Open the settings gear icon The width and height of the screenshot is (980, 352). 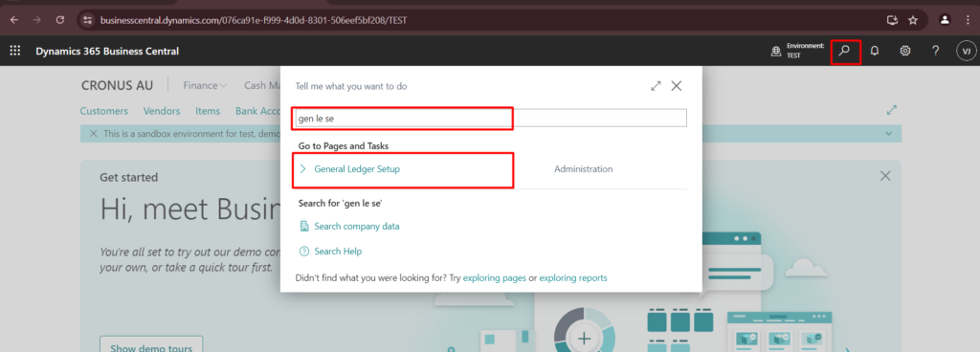click(x=905, y=52)
